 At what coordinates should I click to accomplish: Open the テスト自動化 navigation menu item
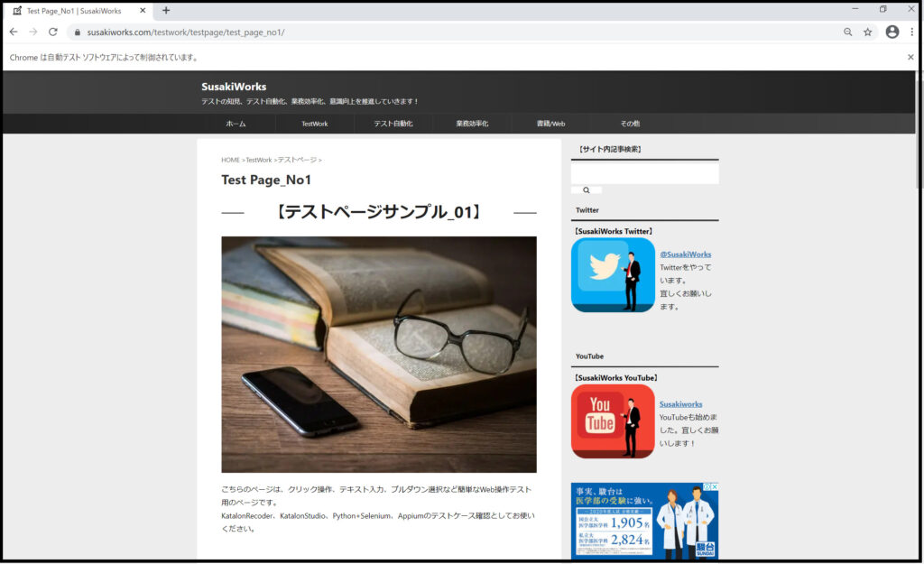pyautogui.click(x=393, y=124)
